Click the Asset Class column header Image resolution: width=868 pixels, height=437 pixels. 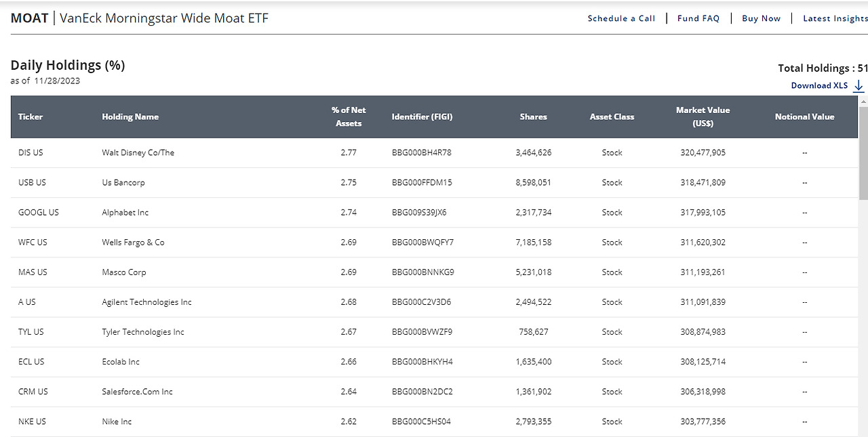click(x=612, y=117)
